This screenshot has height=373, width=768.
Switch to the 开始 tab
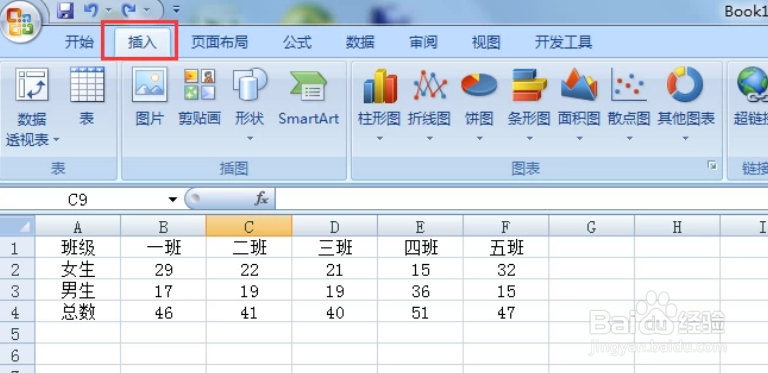coord(79,42)
